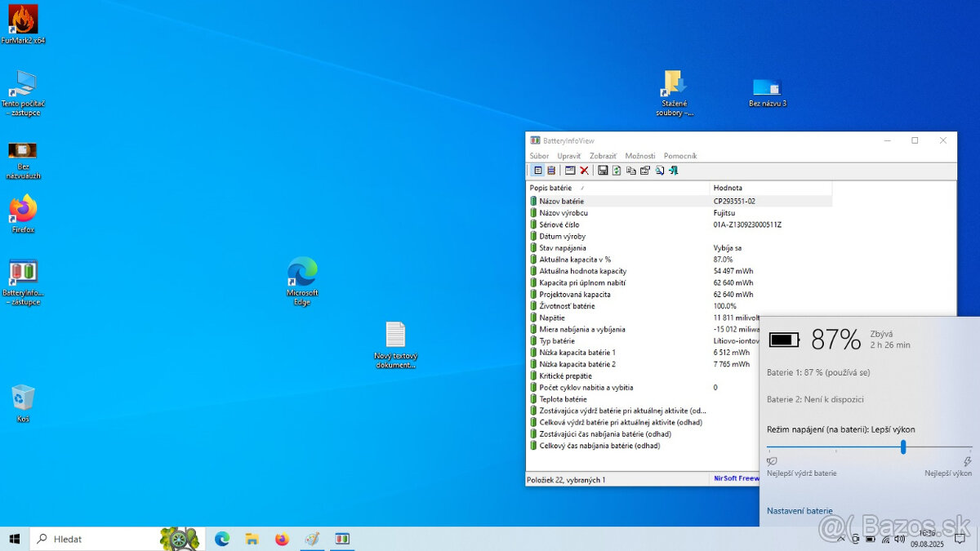
Task: Click the Exit toolbar icon
Action: pyautogui.click(x=673, y=171)
